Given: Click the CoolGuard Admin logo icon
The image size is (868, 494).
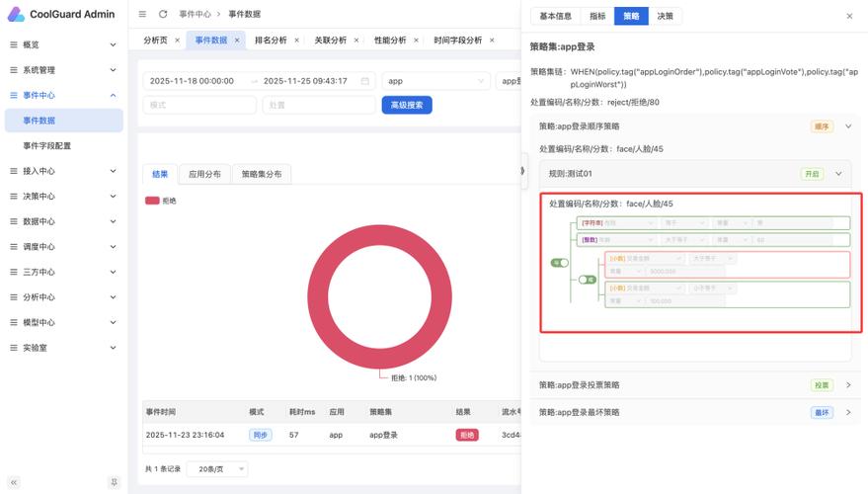Looking at the screenshot, I should tap(16, 14).
